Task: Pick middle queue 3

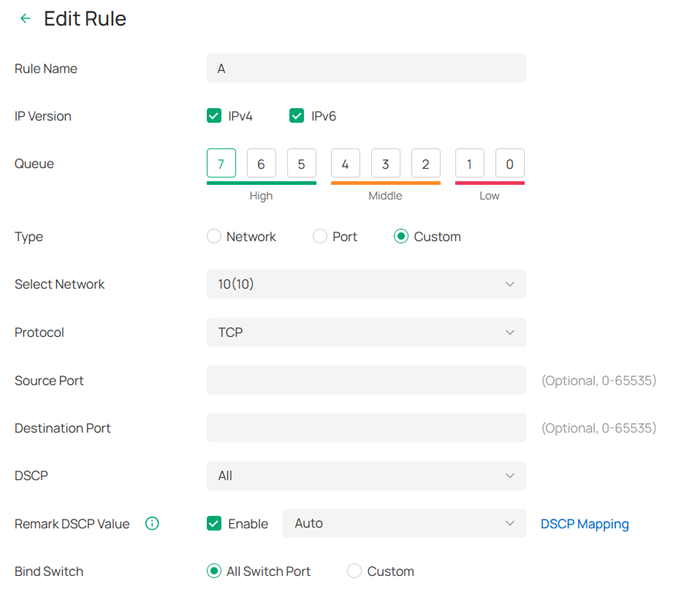Action: click(x=385, y=163)
